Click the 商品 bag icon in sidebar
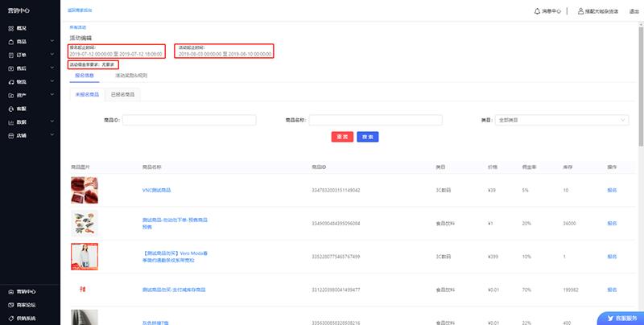 9,41
